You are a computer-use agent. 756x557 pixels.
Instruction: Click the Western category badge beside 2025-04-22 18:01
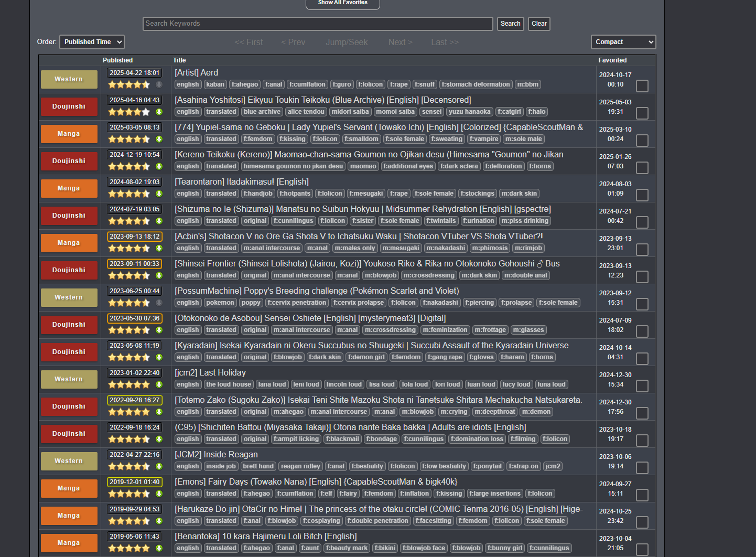point(69,79)
